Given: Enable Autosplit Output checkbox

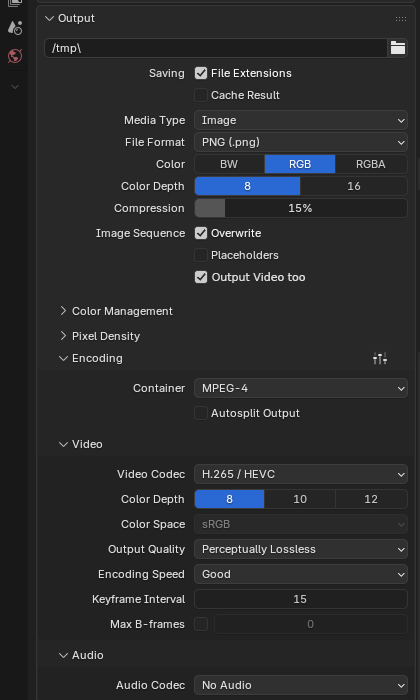Looking at the screenshot, I should [x=201, y=413].
